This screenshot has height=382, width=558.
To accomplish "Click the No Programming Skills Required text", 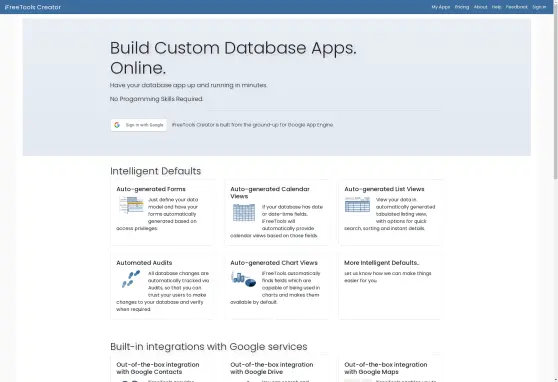I will 156,99.
